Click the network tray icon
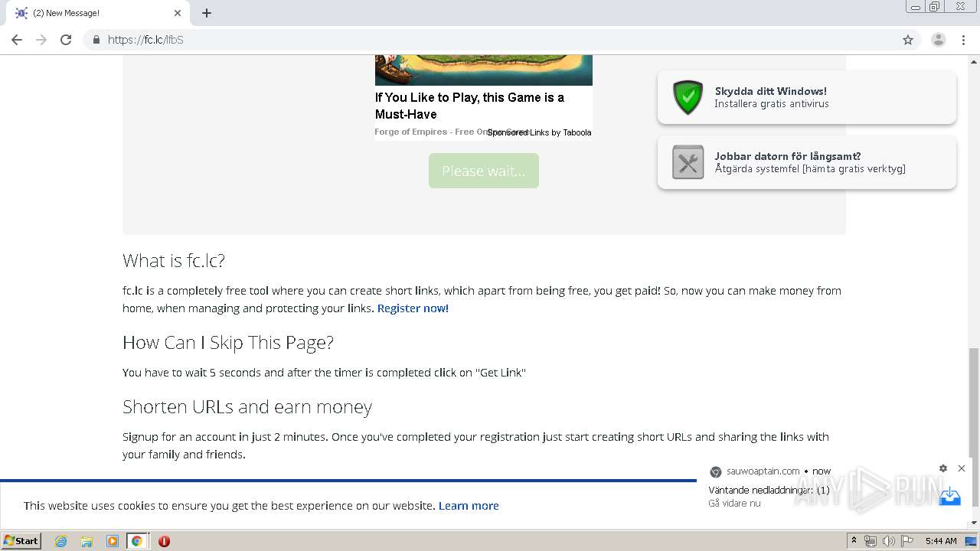980x551 pixels. click(871, 541)
